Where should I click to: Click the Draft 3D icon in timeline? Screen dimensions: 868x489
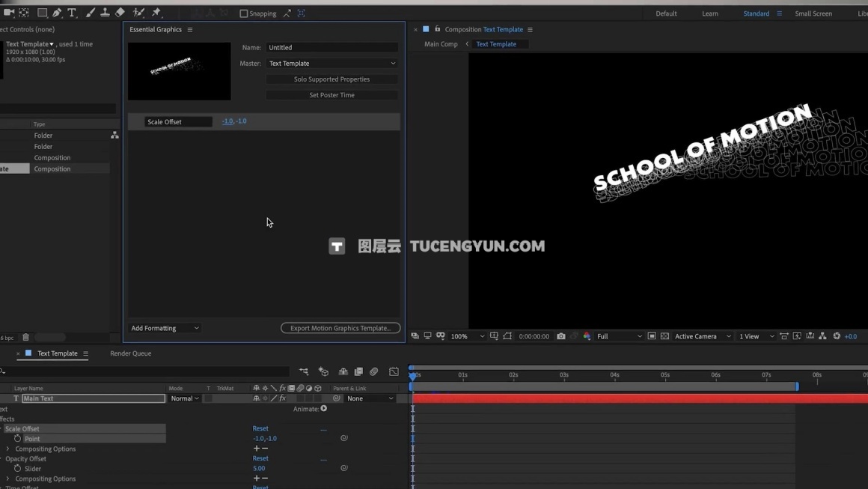(324, 371)
